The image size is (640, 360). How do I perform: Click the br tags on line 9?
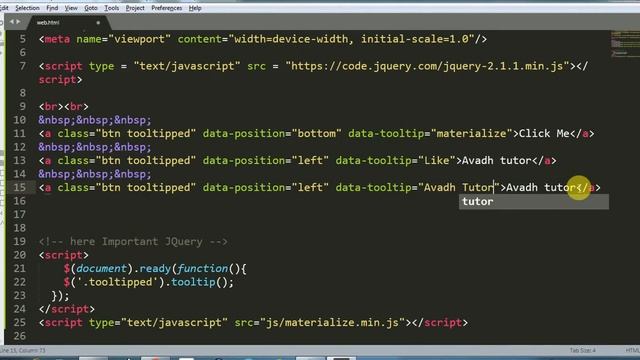(x=63, y=107)
